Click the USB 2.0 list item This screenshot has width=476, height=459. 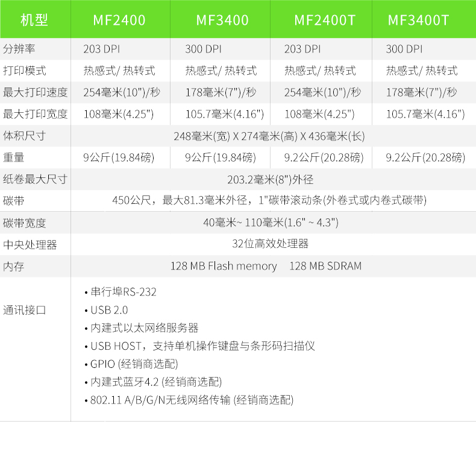(x=106, y=310)
